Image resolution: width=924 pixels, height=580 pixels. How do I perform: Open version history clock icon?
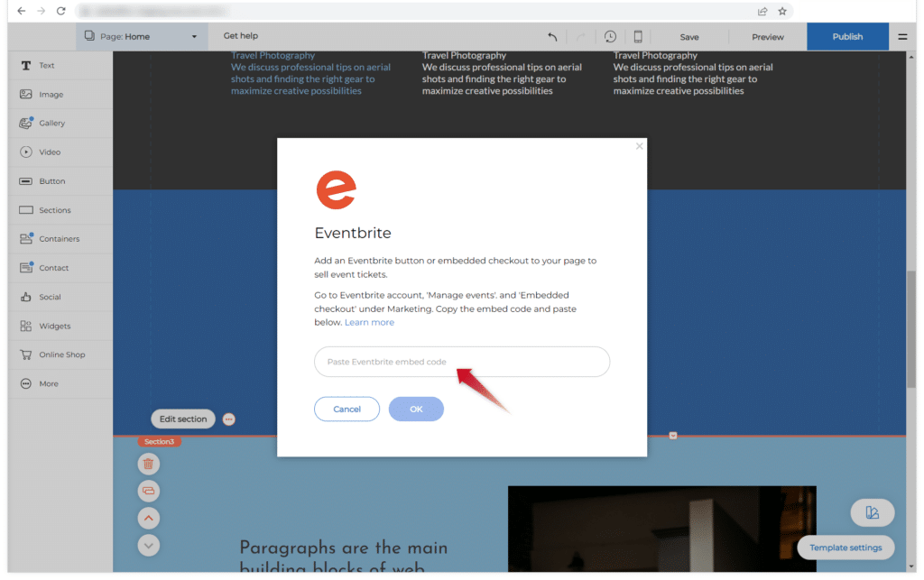pos(611,37)
